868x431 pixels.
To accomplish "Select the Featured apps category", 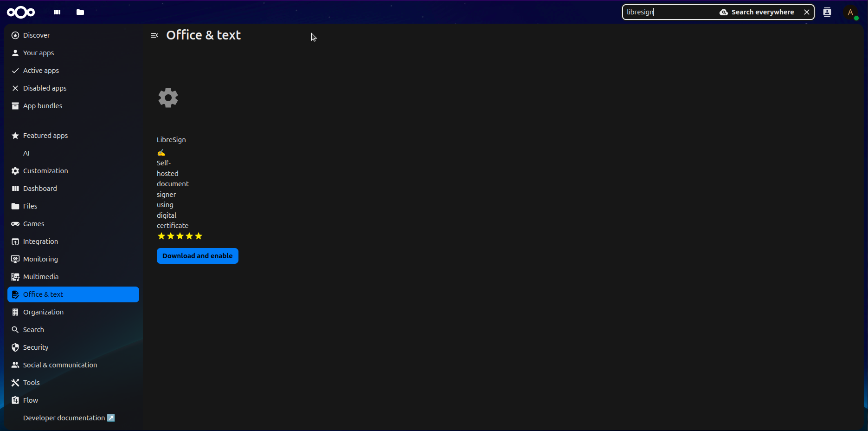I will click(45, 136).
